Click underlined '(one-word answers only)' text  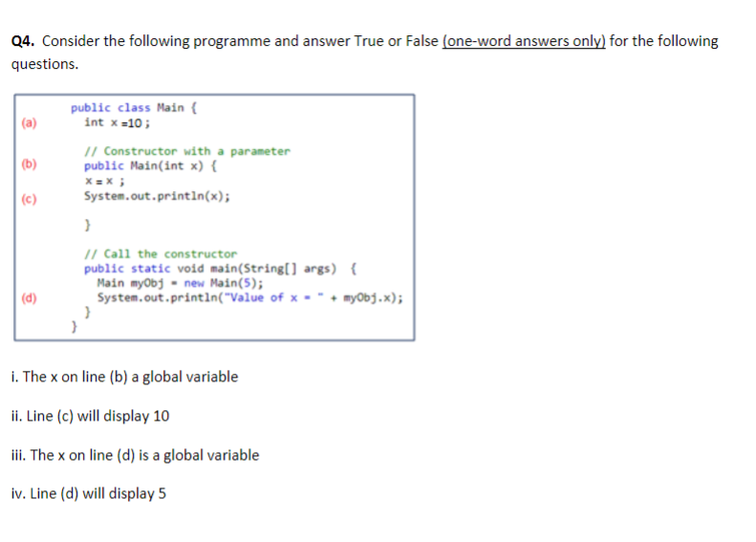[524, 41]
